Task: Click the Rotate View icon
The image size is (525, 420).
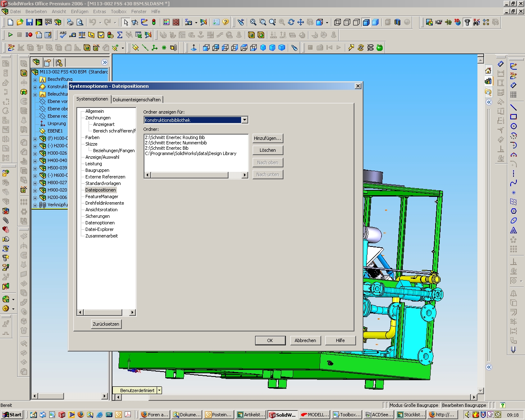Action: tap(291, 22)
